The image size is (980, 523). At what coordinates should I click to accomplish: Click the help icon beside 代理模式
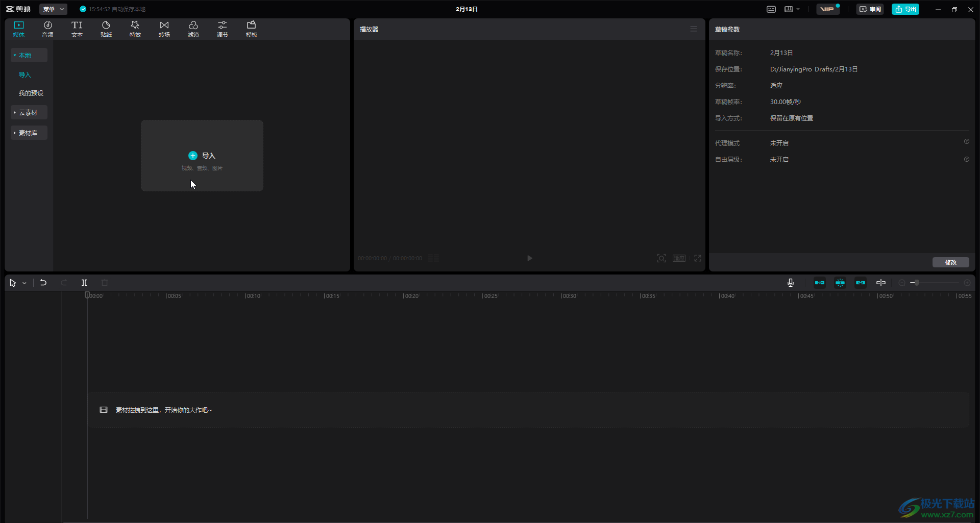[967, 142]
